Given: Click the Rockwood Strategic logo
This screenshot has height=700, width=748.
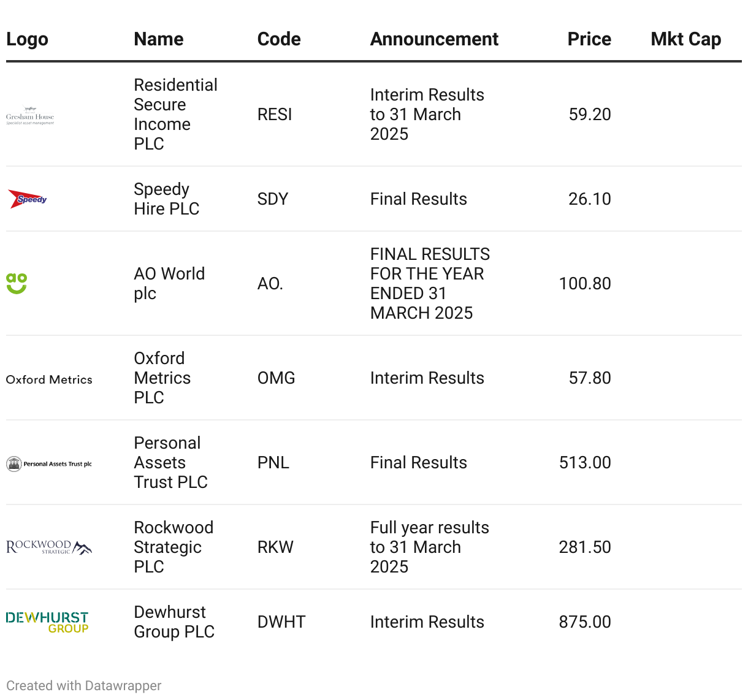Looking at the screenshot, I should (49, 547).
